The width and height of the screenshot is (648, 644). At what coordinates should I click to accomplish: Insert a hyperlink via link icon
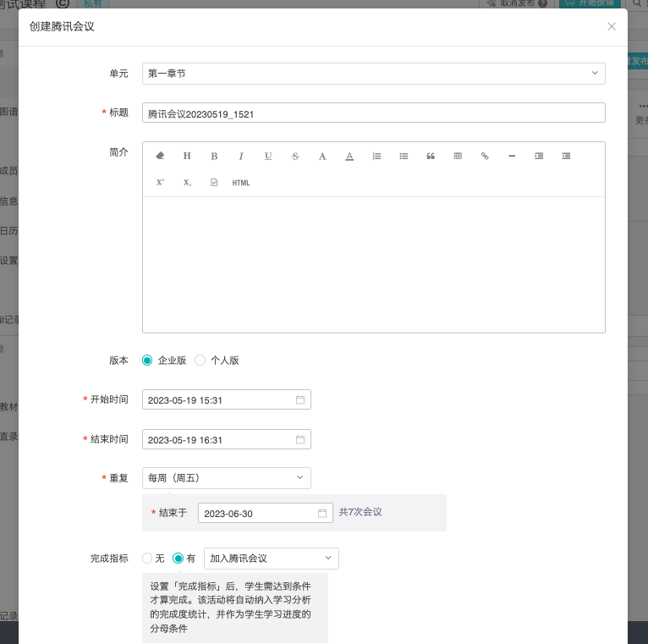(485, 156)
